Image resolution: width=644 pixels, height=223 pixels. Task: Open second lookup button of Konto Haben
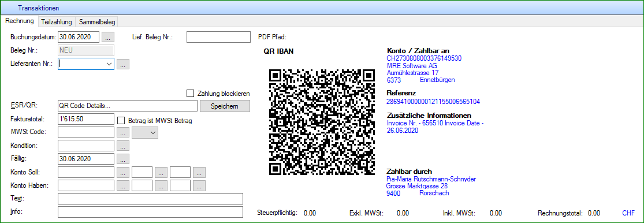pyautogui.click(x=161, y=185)
